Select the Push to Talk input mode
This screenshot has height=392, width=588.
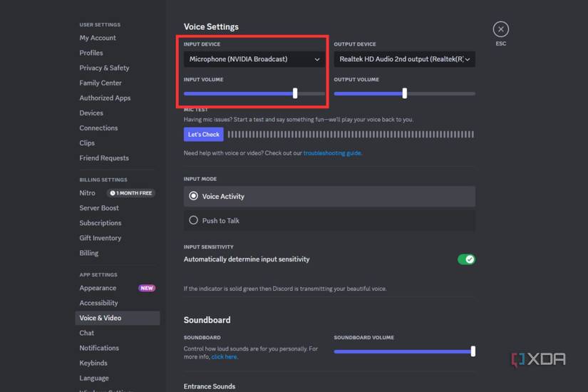point(329,220)
